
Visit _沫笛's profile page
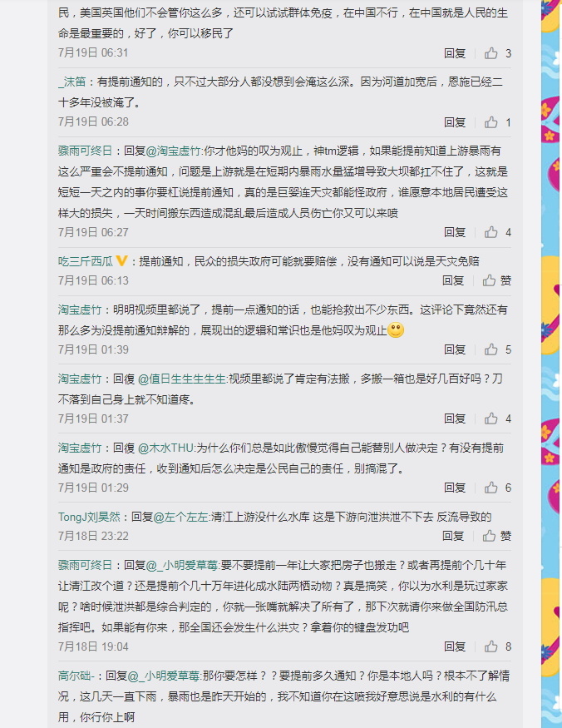pos(72,82)
